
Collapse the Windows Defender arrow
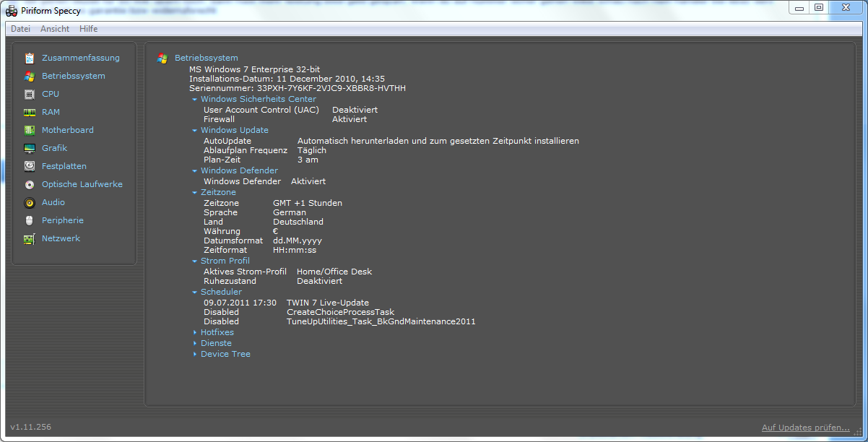(x=195, y=171)
